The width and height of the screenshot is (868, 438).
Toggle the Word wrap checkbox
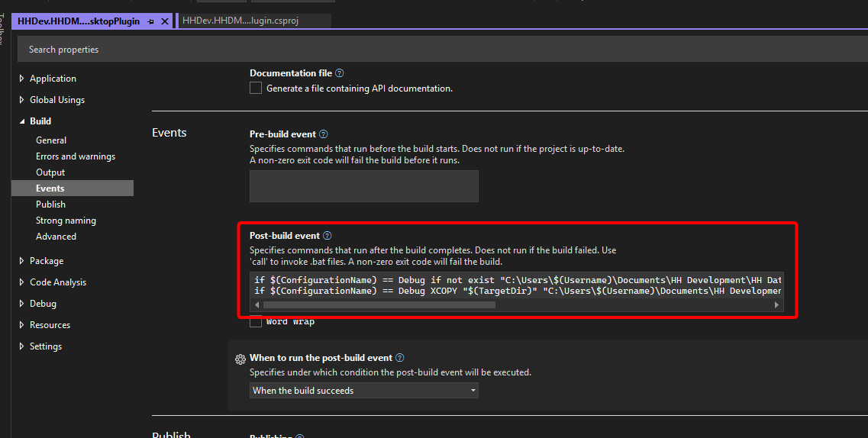click(x=255, y=321)
